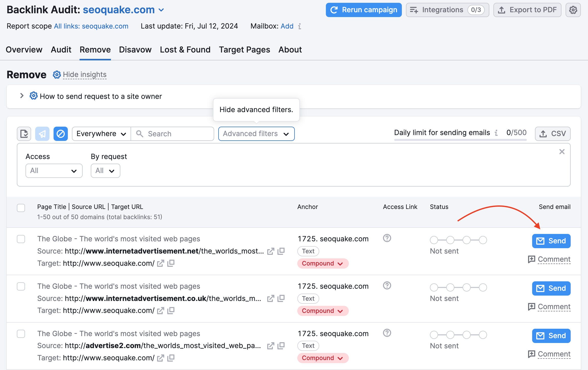
Task: Click Hide insights link
Action: [85, 75]
